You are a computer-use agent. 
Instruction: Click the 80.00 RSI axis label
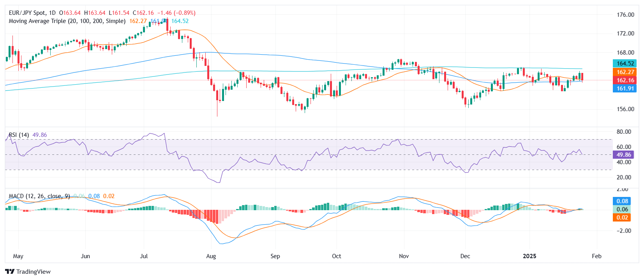(x=623, y=132)
